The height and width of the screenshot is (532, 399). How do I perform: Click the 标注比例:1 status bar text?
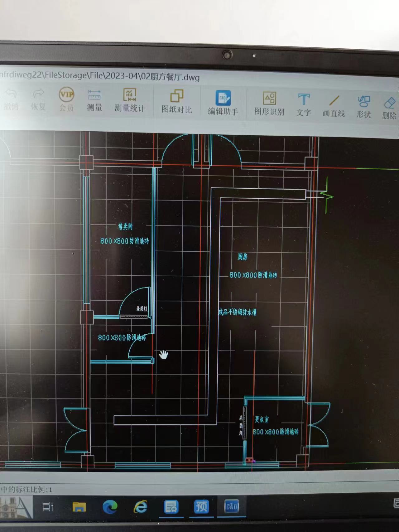click(x=26, y=489)
